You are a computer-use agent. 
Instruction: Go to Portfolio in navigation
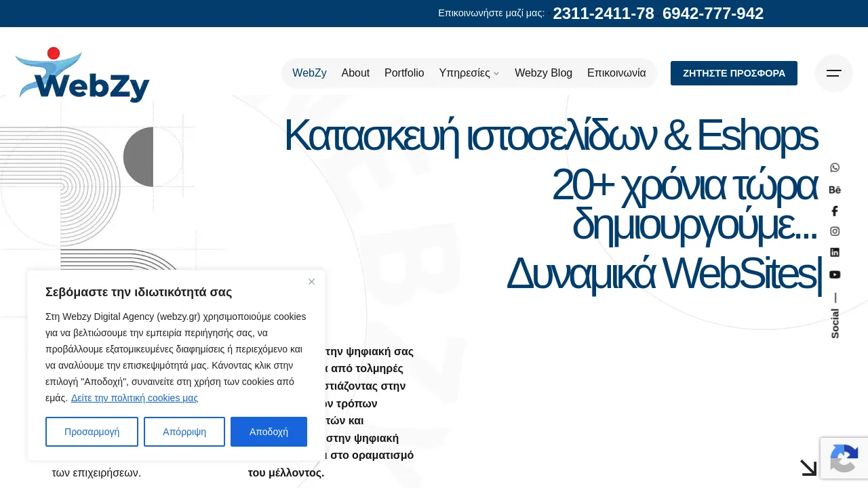click(404, 73)
